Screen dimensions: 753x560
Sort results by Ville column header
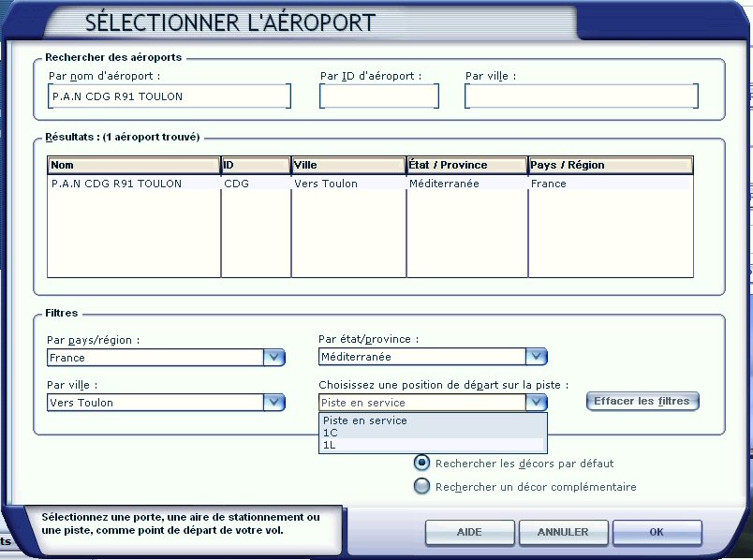click(348, 165)
